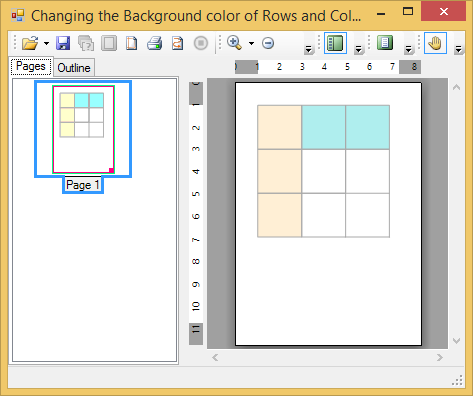Viewport: 473px width, 396px height.
Task: Click the Page Setup icon
Action: (x=131, y=43)
